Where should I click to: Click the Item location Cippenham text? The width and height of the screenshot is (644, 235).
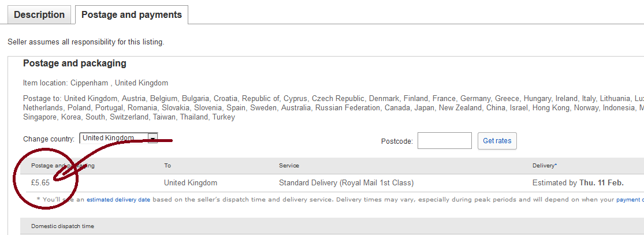[x=96, y=83]
